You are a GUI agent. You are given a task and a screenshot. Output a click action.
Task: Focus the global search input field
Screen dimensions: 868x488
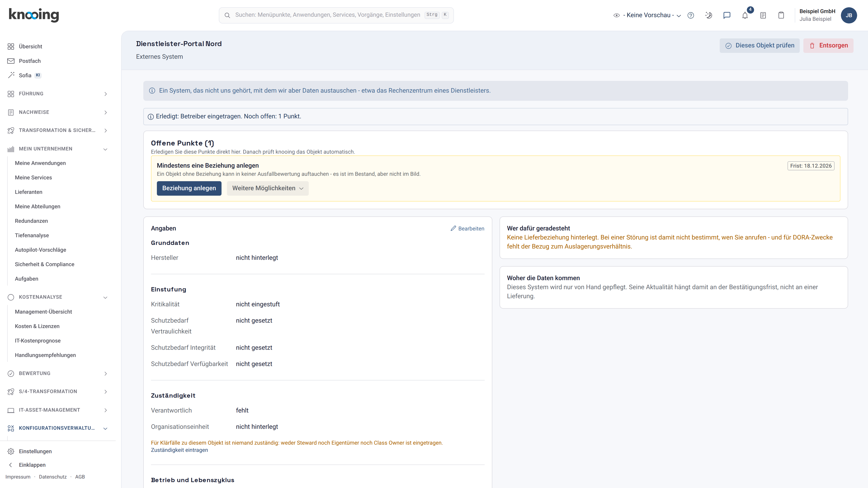click(x=336, y=15)
